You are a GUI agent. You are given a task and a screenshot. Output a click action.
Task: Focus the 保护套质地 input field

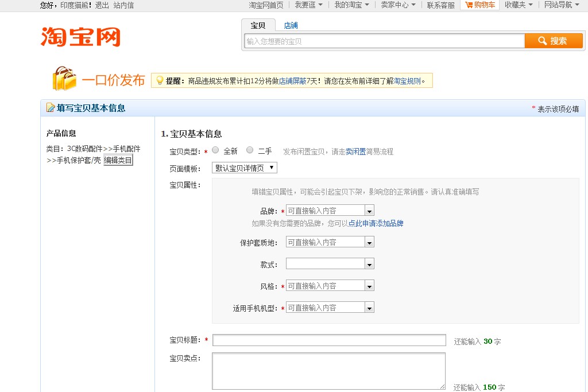[326, 242]
